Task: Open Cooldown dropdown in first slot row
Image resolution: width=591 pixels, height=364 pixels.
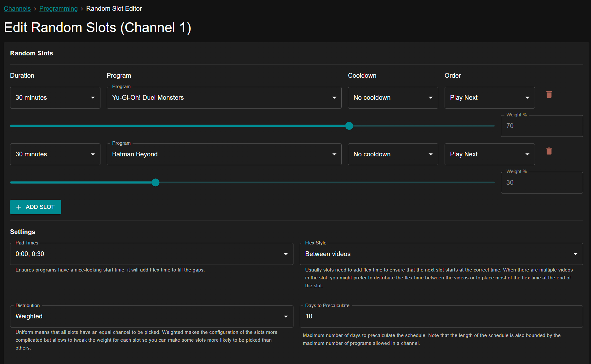Action: click(393, 98)
